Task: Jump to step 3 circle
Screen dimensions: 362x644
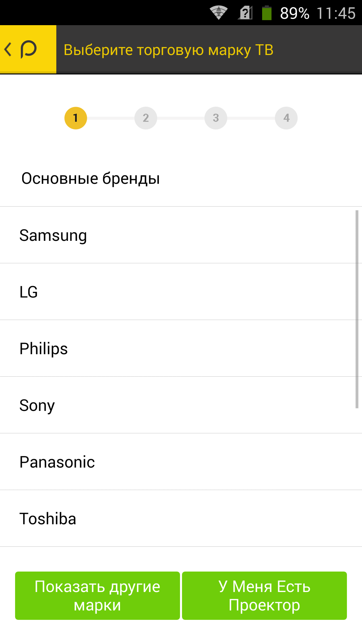Action: pos(216,118)
